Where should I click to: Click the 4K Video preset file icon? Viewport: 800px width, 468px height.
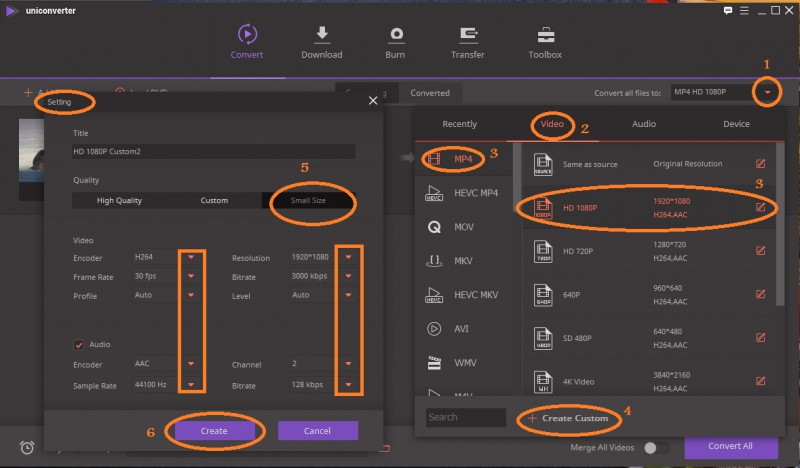coord(543,382)
